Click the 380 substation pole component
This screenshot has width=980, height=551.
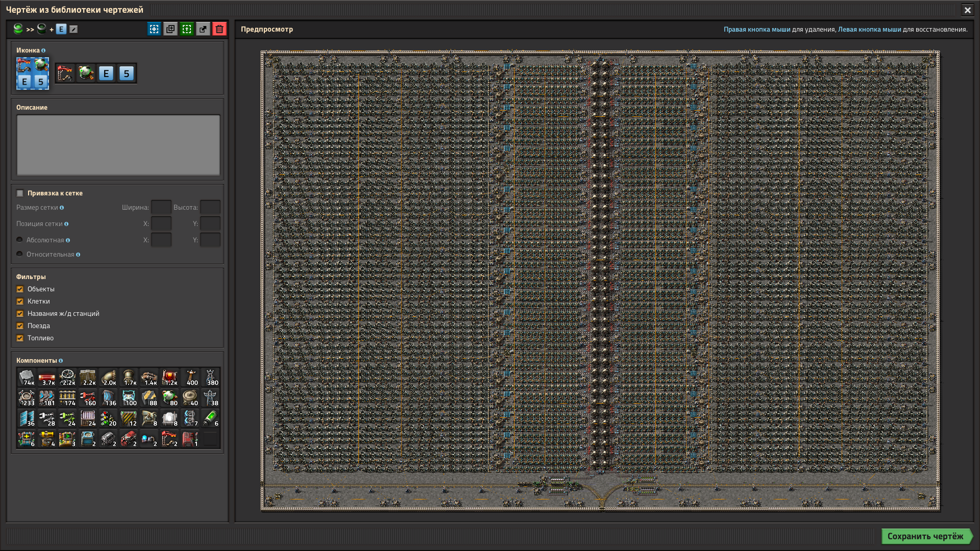pos(210,378)
